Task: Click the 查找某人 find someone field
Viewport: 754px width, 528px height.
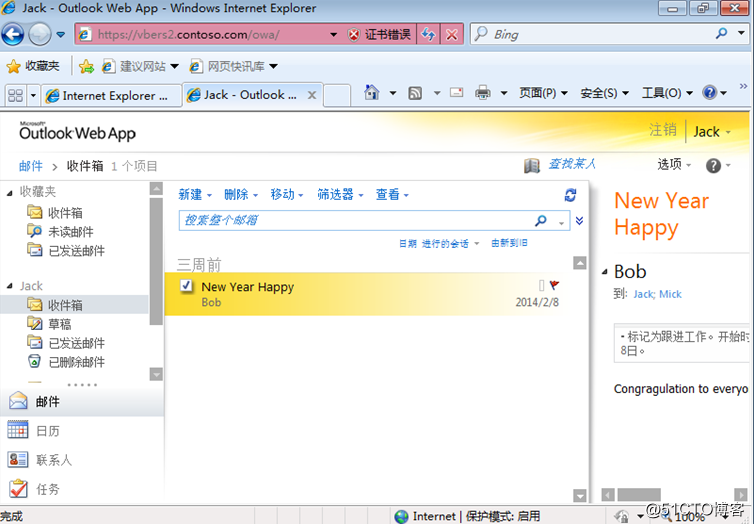Action: pyautogui.click(x=572, y=164)
